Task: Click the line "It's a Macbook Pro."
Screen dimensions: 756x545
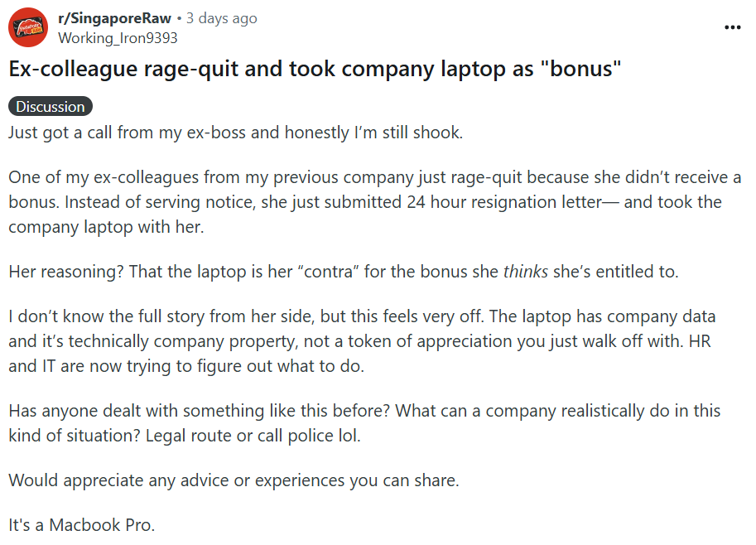Action: pos(81,525)
